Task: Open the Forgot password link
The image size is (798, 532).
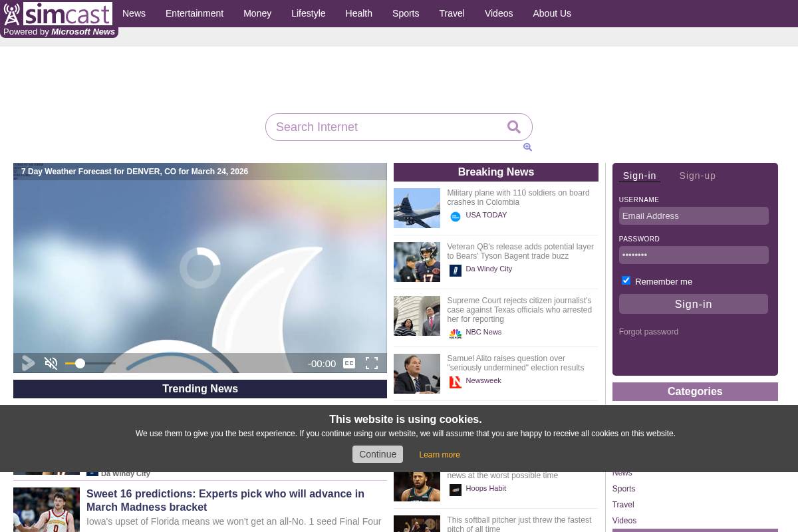Action: (648, 332)
